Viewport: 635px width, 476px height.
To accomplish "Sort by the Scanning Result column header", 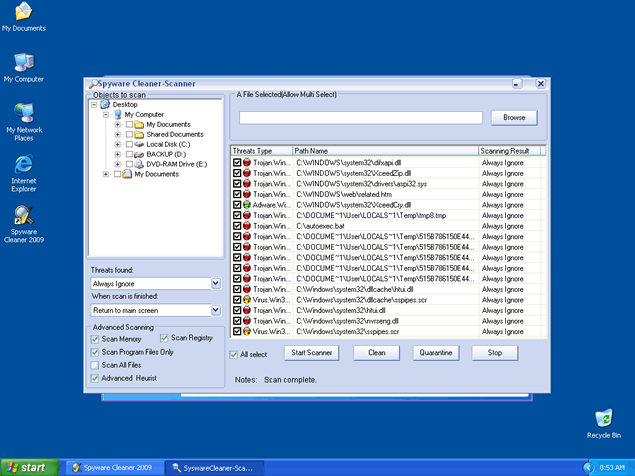I will point(510,150).
